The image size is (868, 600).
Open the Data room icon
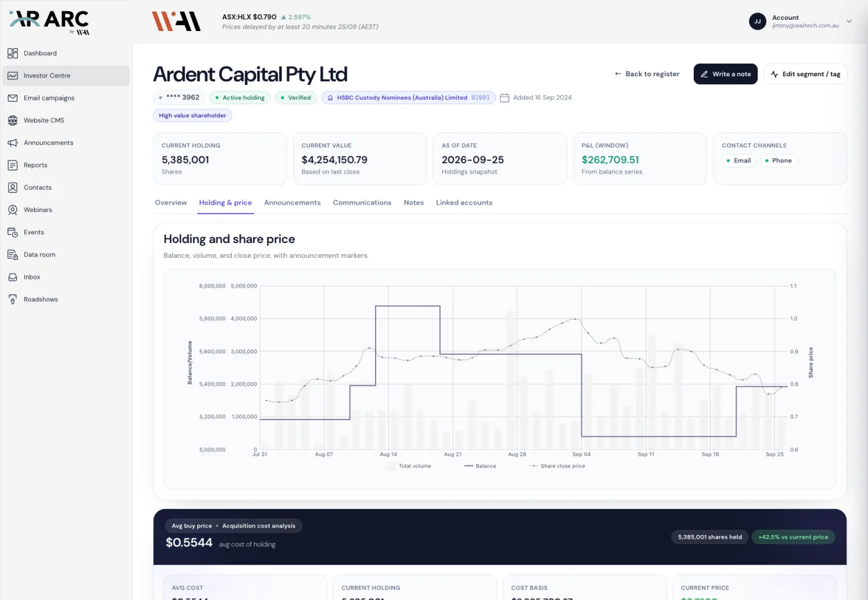point(12,254)
